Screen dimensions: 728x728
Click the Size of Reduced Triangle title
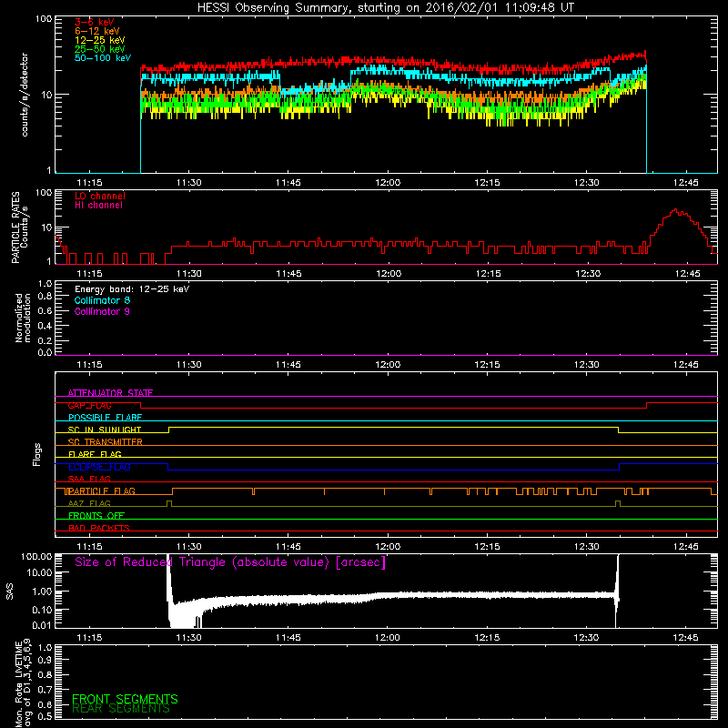point(230,562)
